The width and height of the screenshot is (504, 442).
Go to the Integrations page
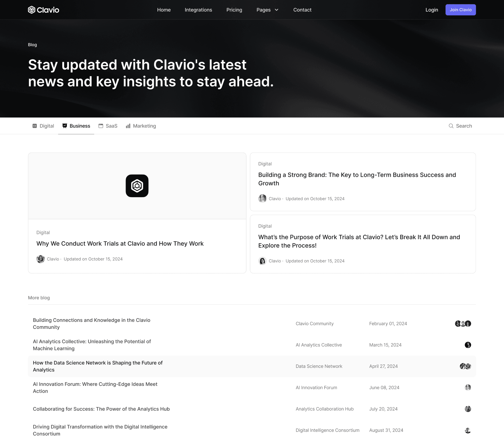(198, 10)
